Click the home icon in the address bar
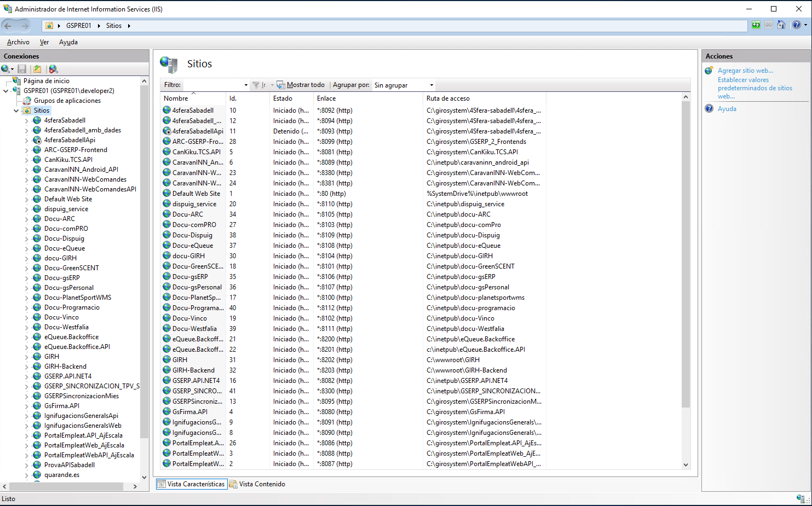The height and width of the screenshot is (506, 812). 781,25
